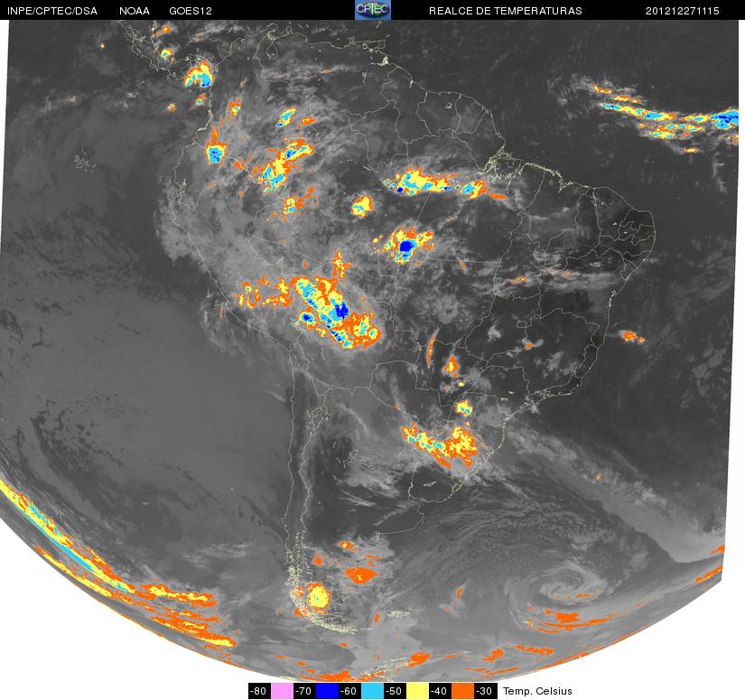Click the Temp. Celsius legend label

tap(537, 691)
